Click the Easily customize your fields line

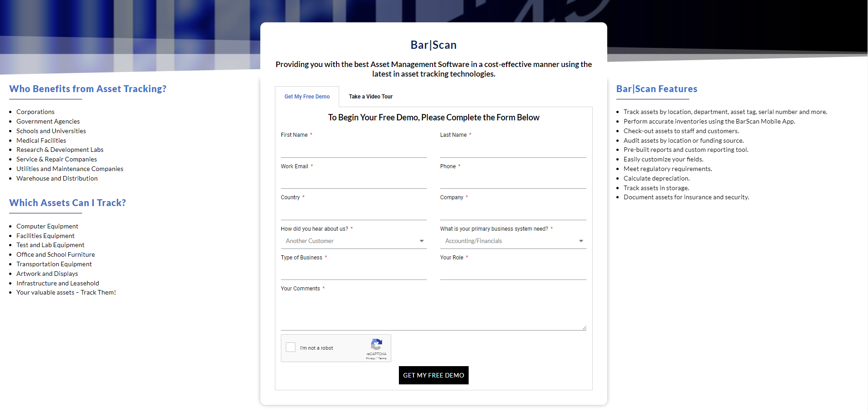point(663,159)
